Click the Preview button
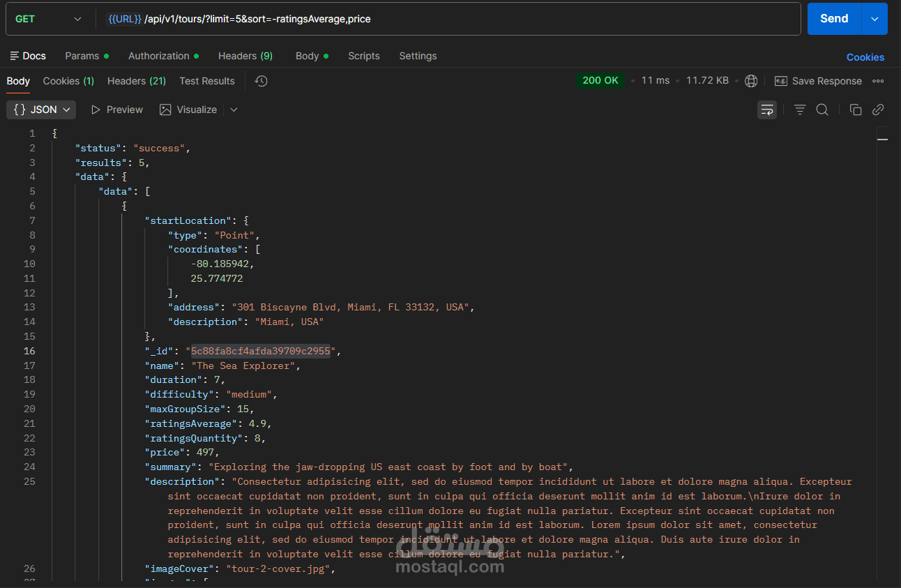Viewport: 901px width, 588px height. (x=116, y=110)
